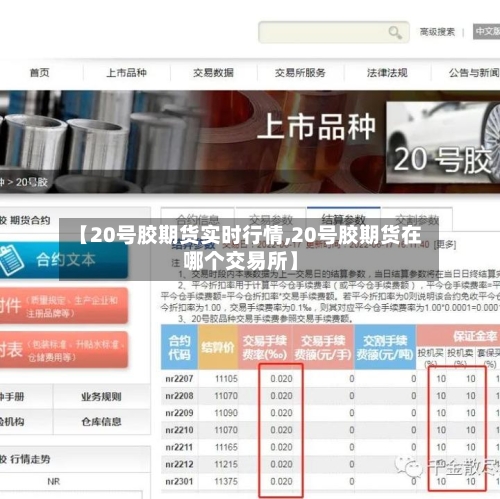The image size is (500, 499).
Task: Select contract code nr2301
Action: pos(179,481)
